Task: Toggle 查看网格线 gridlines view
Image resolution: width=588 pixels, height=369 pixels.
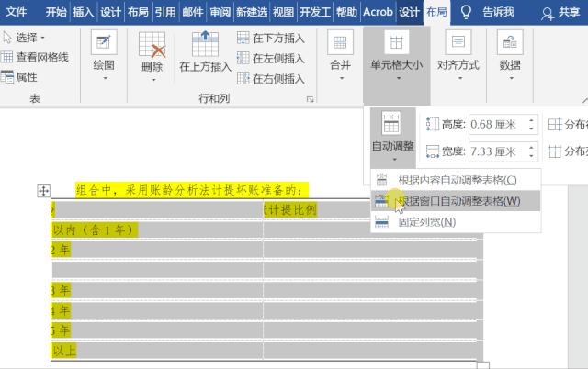Action: click(35, 57)
